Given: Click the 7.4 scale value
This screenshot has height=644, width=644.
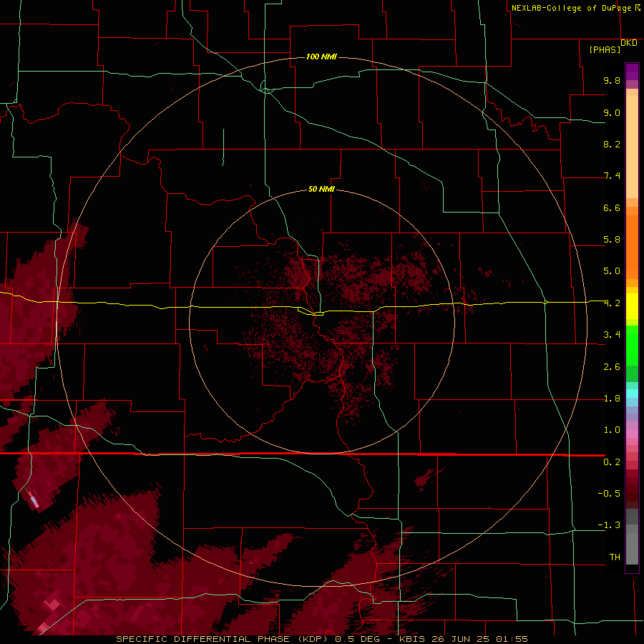Looking at the screenshot, I should click(612, 176).
